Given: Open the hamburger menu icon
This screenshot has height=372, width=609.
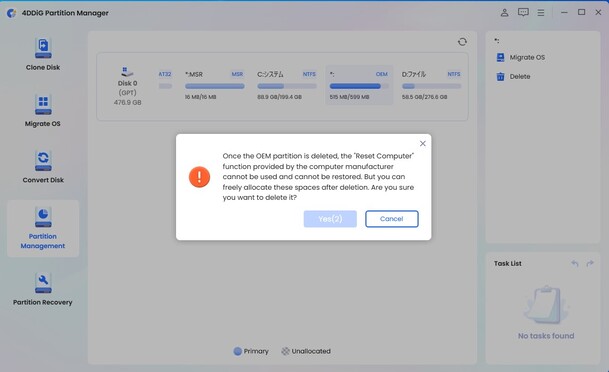Looking at the screenshot, I should 541,13.
